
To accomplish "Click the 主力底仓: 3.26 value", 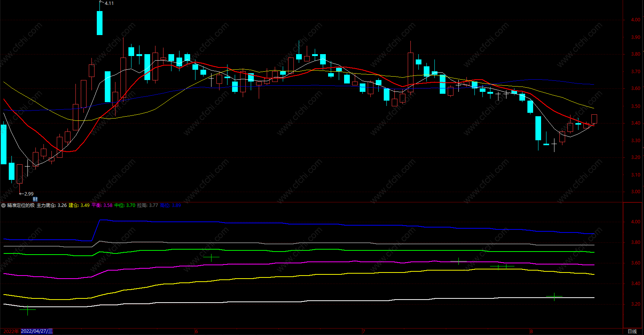I will (x=51, y=205).
